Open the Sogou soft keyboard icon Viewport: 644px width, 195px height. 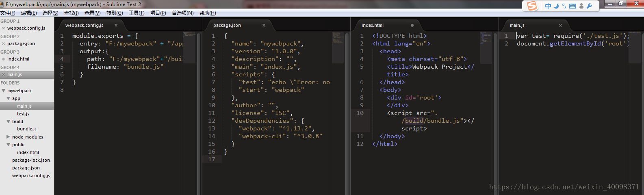pos(572,6)
